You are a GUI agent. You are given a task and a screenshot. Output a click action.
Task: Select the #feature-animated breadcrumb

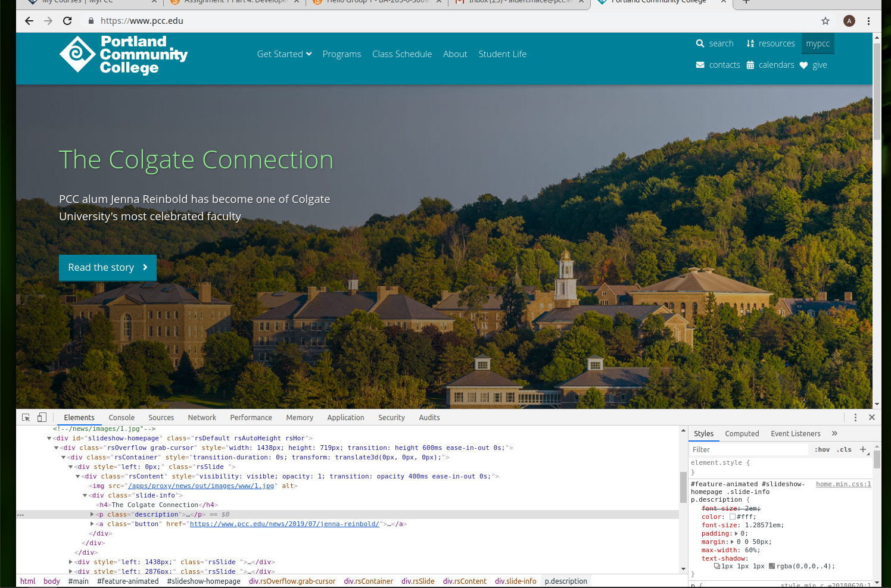click(x=128, y=581)
